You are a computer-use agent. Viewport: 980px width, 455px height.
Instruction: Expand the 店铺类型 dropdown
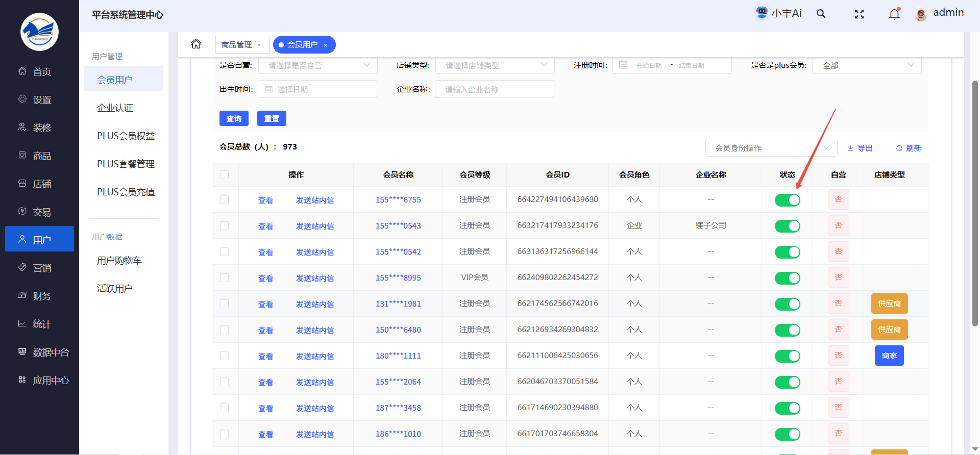coord(495,65)
